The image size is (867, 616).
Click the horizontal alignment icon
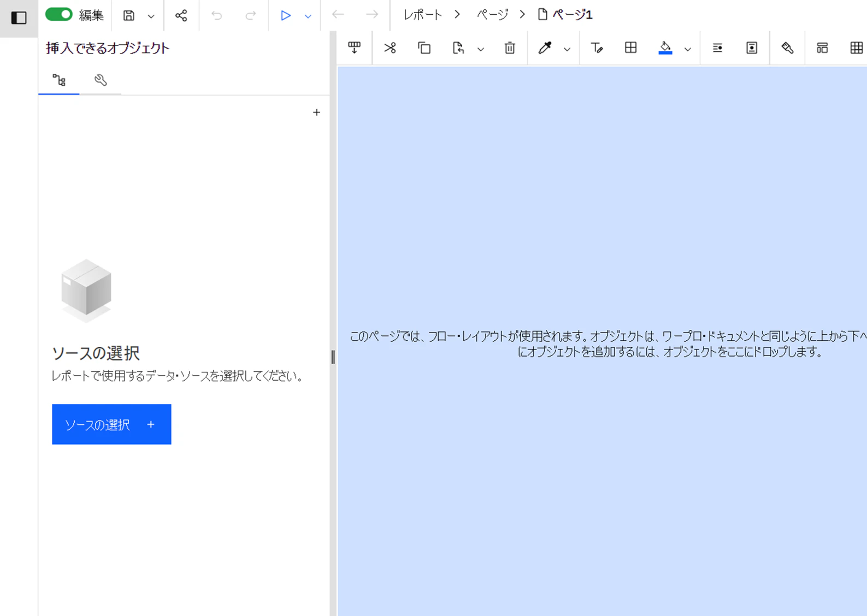point(717,48)
